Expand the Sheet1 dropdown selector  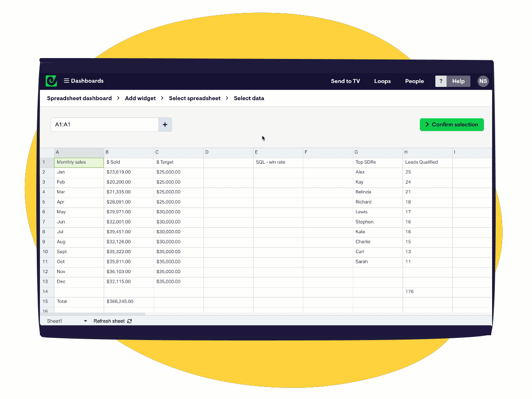pos(86,321)
